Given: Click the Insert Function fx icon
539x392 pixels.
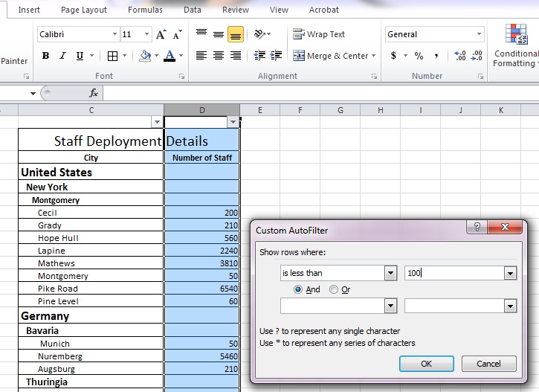Looking at the screenshot, I should tap(94, 93).
